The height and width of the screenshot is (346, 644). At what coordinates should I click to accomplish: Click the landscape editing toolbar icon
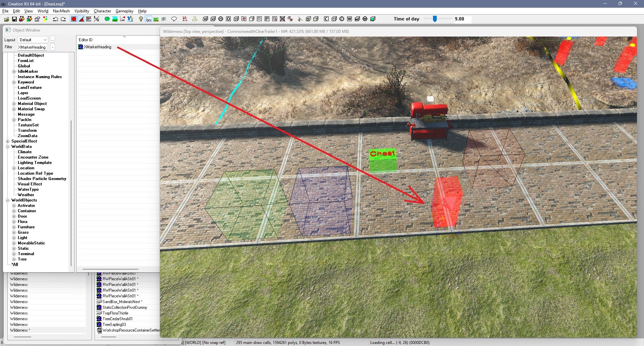click(x=115, y=19)
